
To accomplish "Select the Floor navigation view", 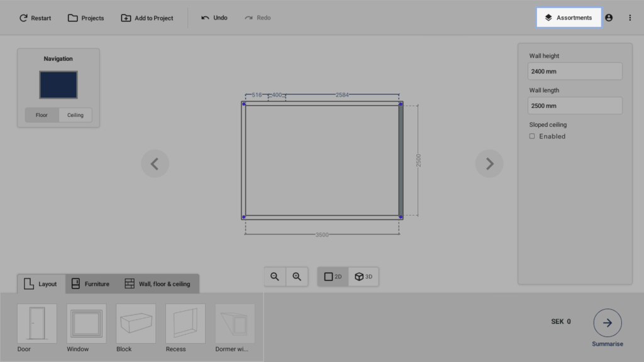I will pyautogui.click(x=42, y=115).
